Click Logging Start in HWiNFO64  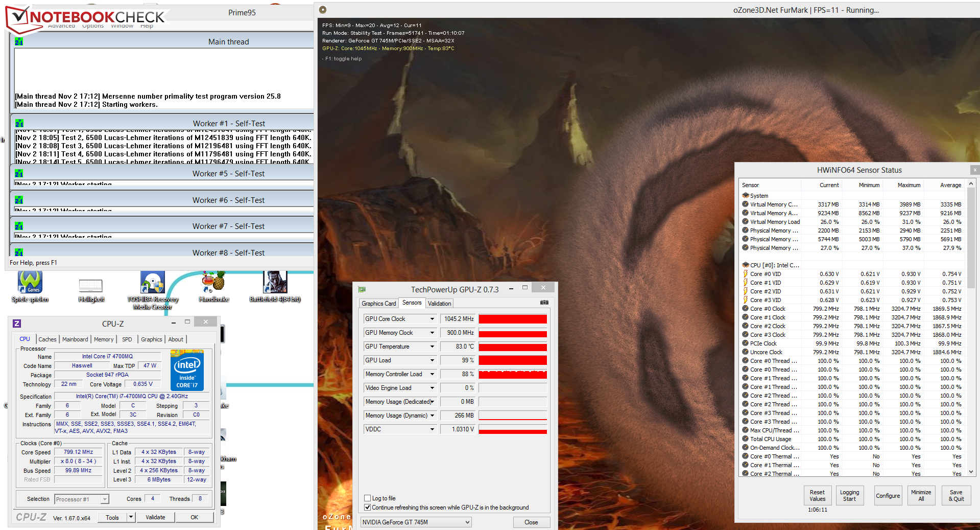[850, 496]
